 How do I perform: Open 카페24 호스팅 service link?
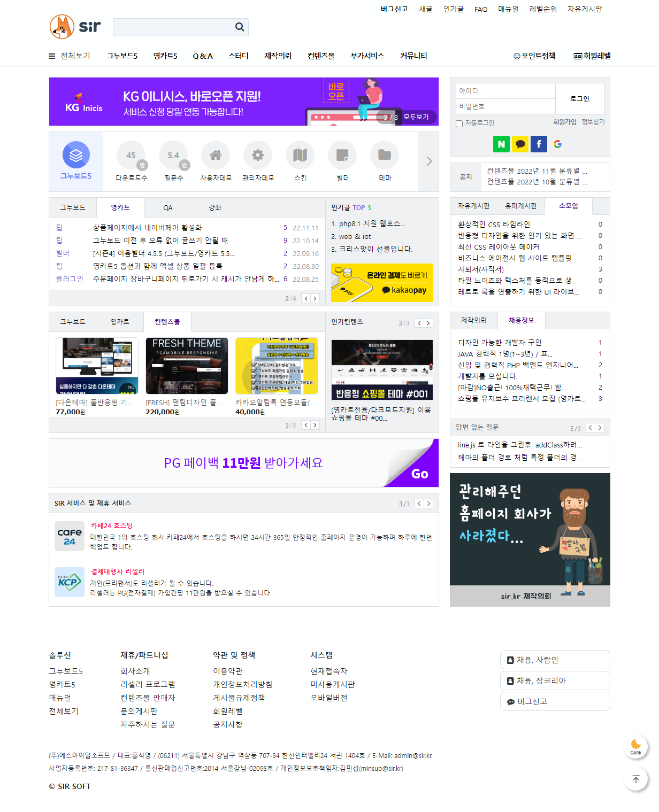click(112, 525)
